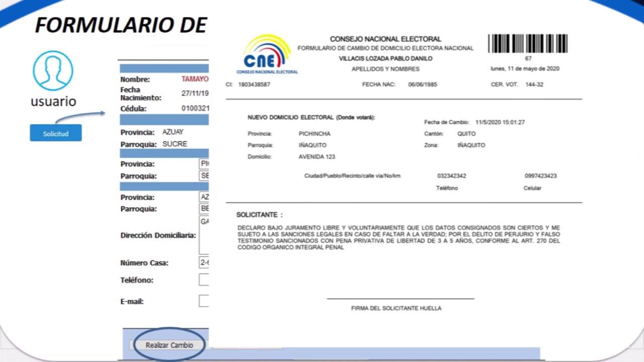This screenshot has width=644, height=362.
Task: Select the usuario profile icon
Action: [53, 71]
